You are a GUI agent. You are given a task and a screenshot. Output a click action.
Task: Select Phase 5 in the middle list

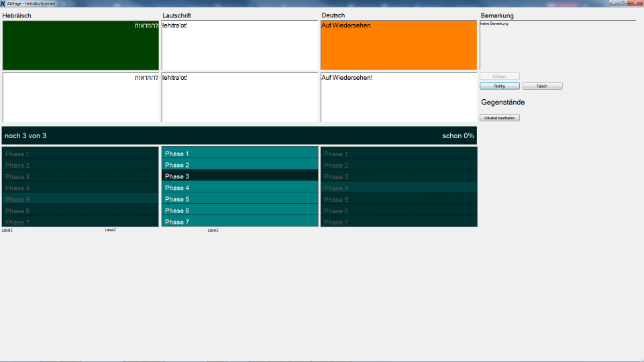pos(239,199)
